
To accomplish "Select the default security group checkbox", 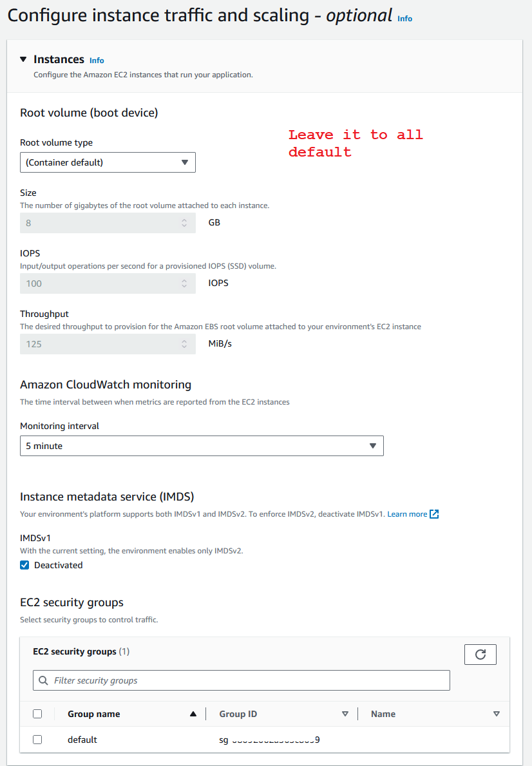I will tap(37, 740).
